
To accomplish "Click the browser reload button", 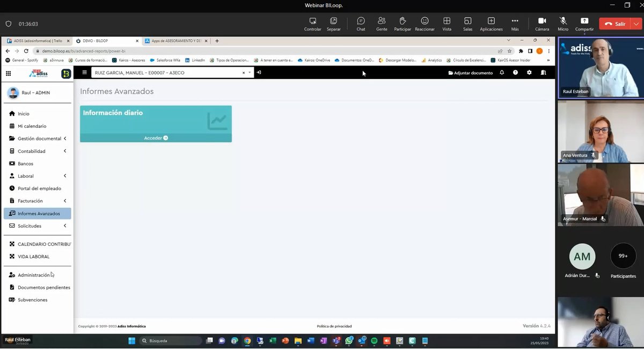I will coord(26,51).
